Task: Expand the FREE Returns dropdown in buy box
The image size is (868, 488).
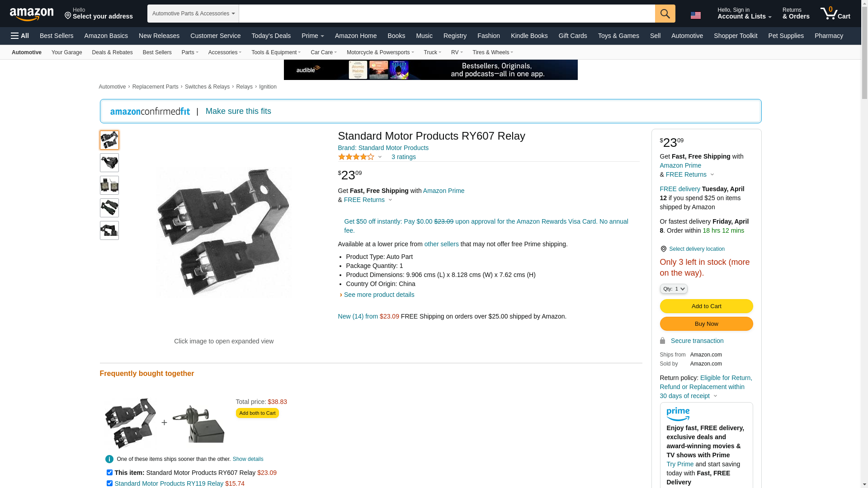Action: click(x=689, y=174)
